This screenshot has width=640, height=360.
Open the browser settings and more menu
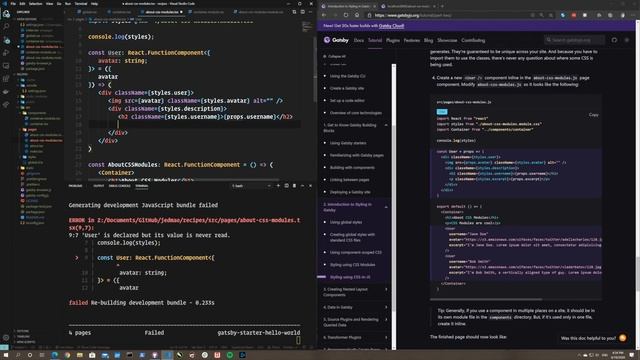coord(634,15)
